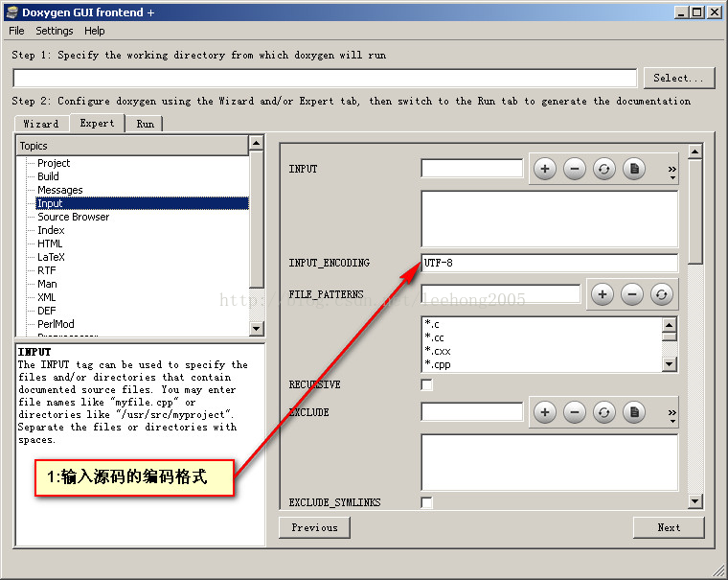Click the FILE_PATTERNS text field

pos(500,293)
